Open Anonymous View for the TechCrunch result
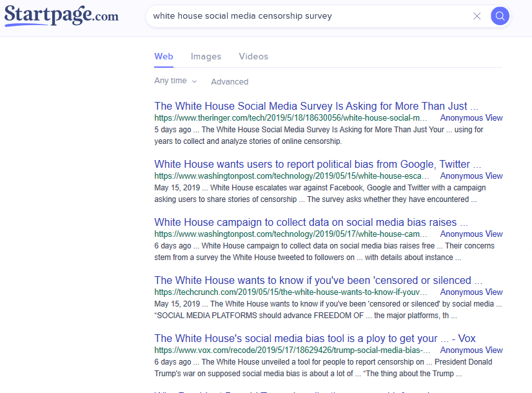This screenshot has width=532, height=393. click(x=471, y=292)
